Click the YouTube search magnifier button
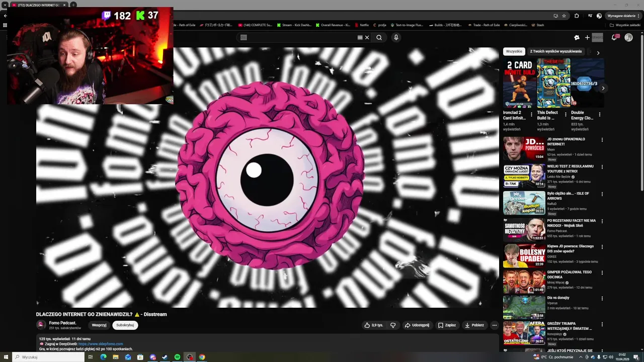Viewport: 644px width, 362px height. click(x=379, y=37)
